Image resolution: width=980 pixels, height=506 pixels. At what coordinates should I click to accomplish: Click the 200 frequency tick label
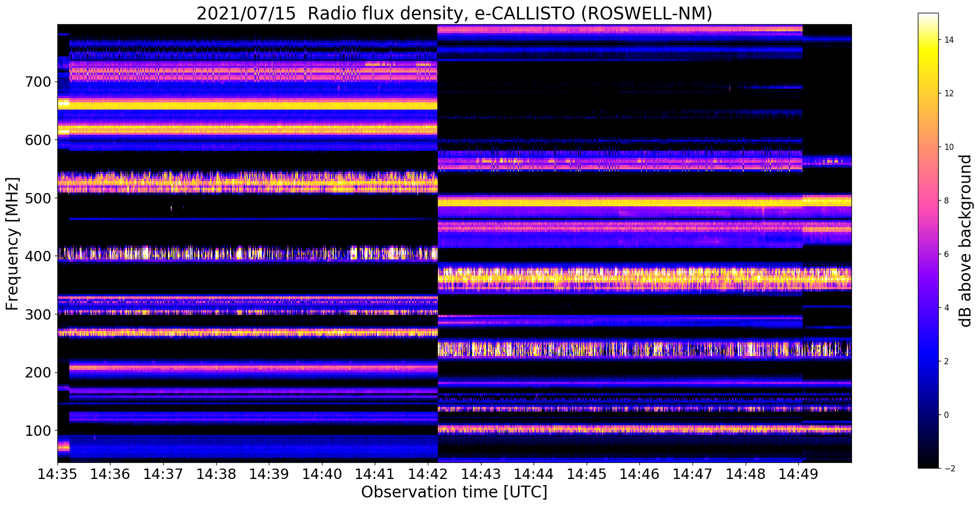point(37,373)
